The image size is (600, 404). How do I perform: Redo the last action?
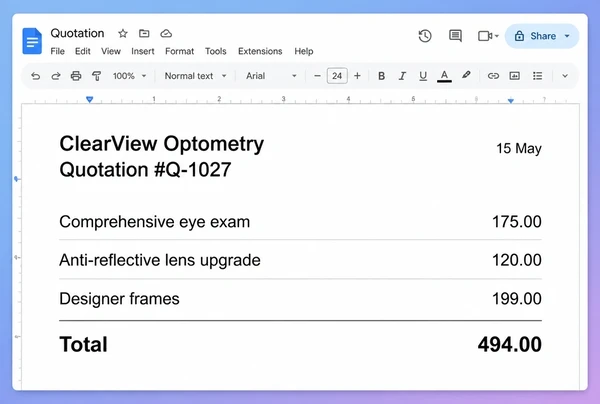[56, 76]
